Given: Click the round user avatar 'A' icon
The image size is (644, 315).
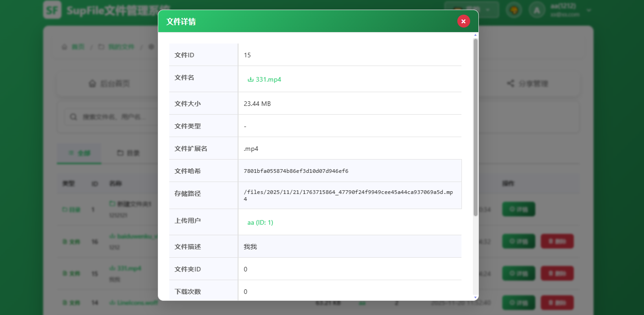Looking at the screenshot, I should 537,10.
